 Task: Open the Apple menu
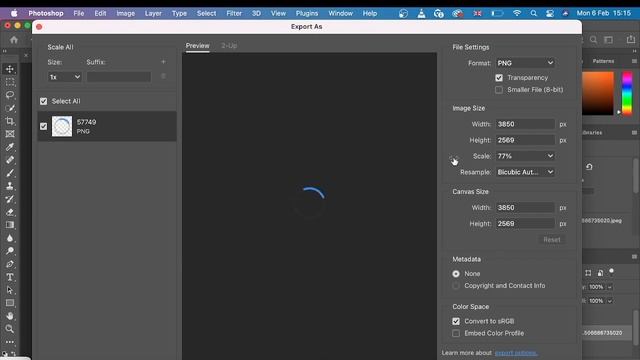[x=14, y=13]
